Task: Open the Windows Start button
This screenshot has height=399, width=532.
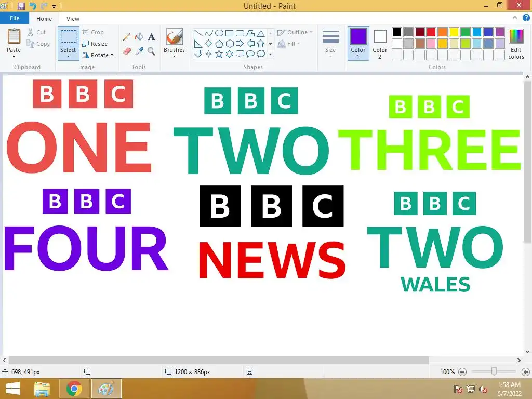Action: click(13, 389)
